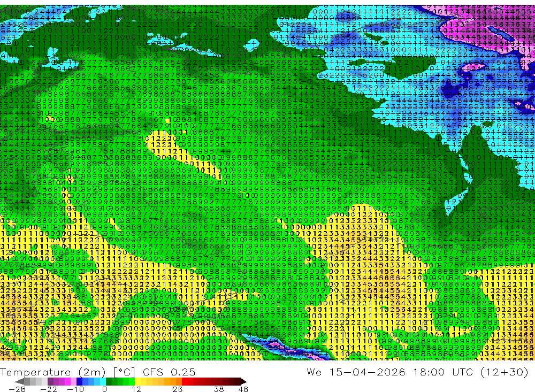Click the "15-04-2026" date text
This screenshot has height=392, width=535.
[x=367, y=372]
